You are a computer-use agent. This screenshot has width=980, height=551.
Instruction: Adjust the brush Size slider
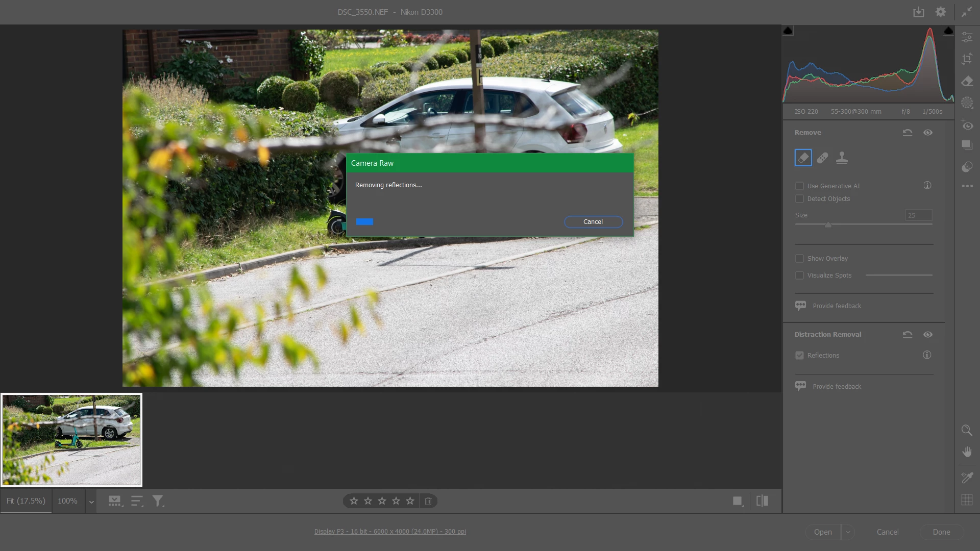pyautogui.click(x=828, y=224)
